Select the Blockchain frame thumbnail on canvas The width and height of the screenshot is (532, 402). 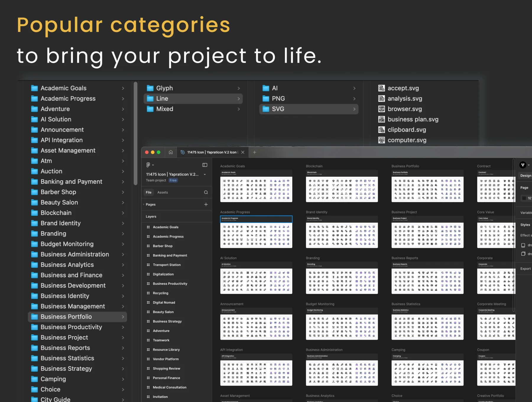point(342,186)
